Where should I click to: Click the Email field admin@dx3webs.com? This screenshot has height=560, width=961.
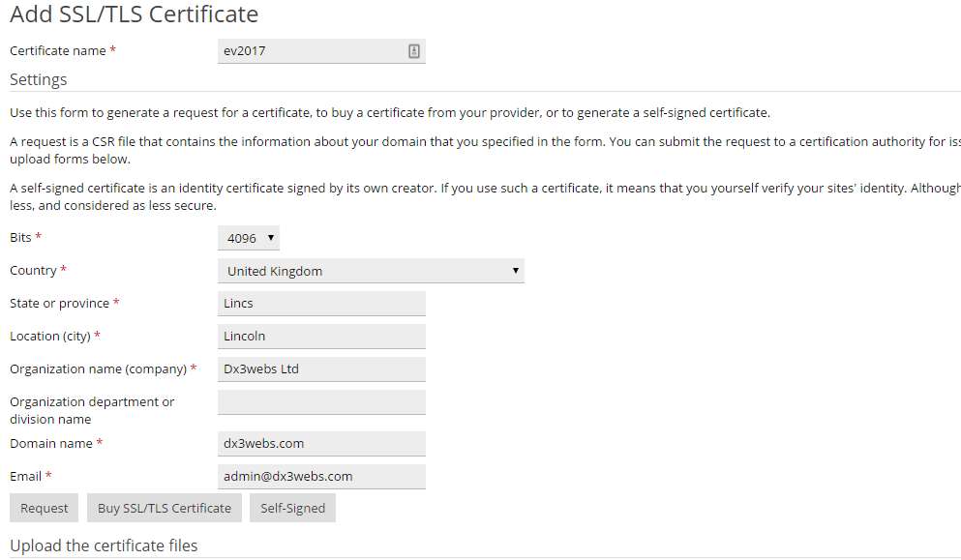[x=321, y=477]
